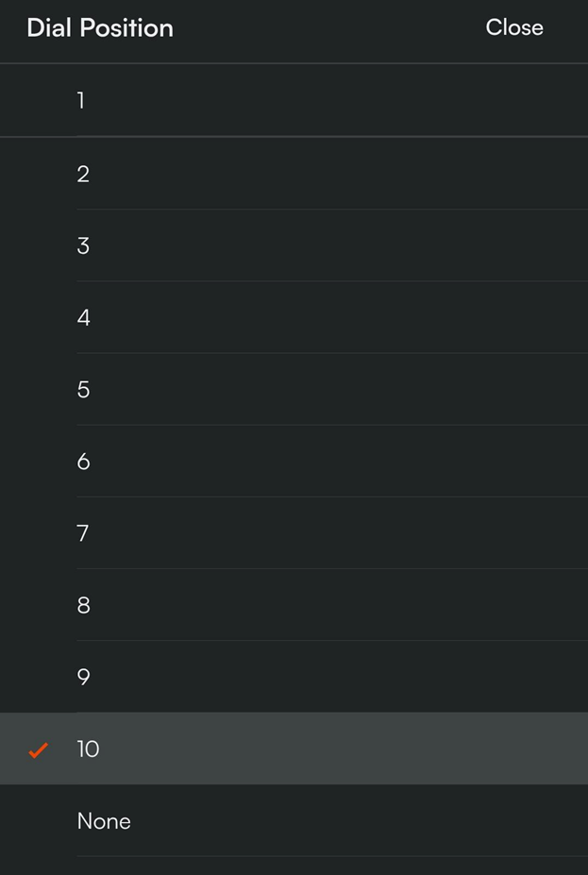Close the Dial Position panel
This screenshot has height=875, width=588.
pyautogui.click(x=513, y=27)
